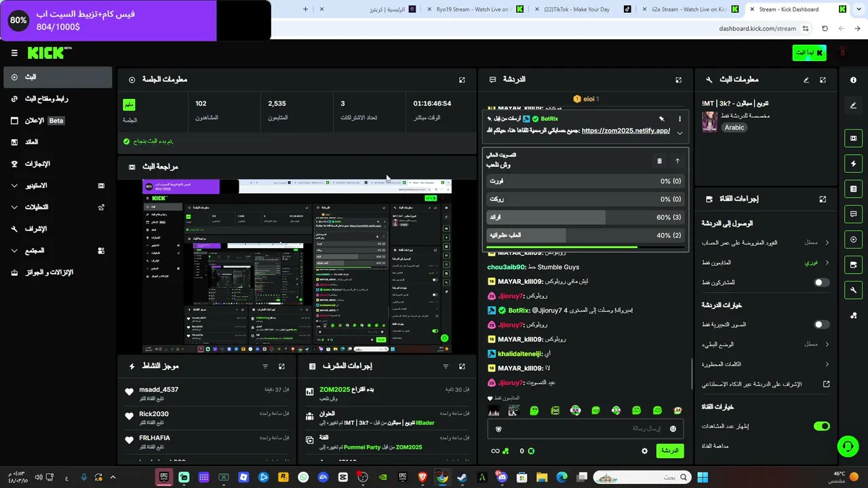This screenshot has height=488, width=868.
Task: Click the three-circles icon at the right rail bottom
Action: click(x=853, y=316)
